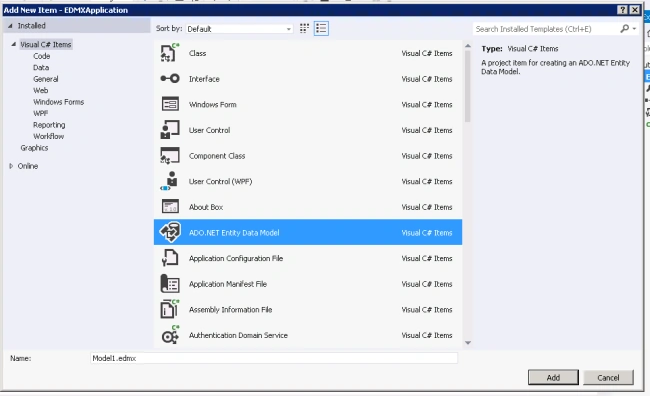Viewport: 650px width, 396px height.
Task: Select the WPF category
Action: (x=41, y=113)
